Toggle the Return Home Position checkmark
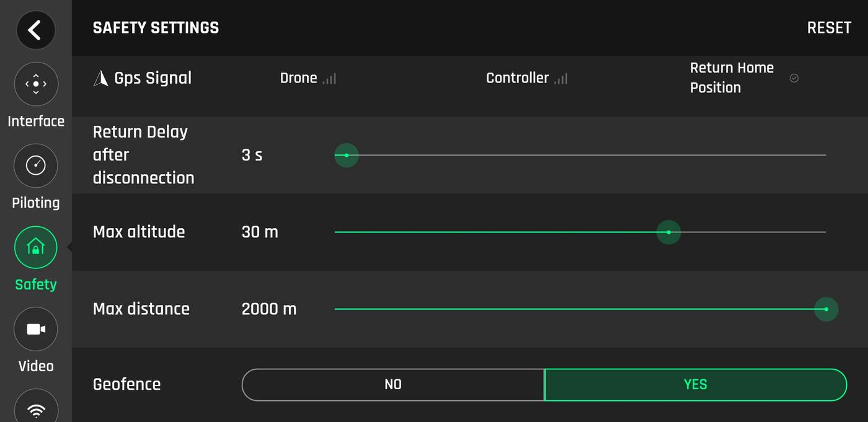Viewport: 868px width, 422px height. pos(794,78)
